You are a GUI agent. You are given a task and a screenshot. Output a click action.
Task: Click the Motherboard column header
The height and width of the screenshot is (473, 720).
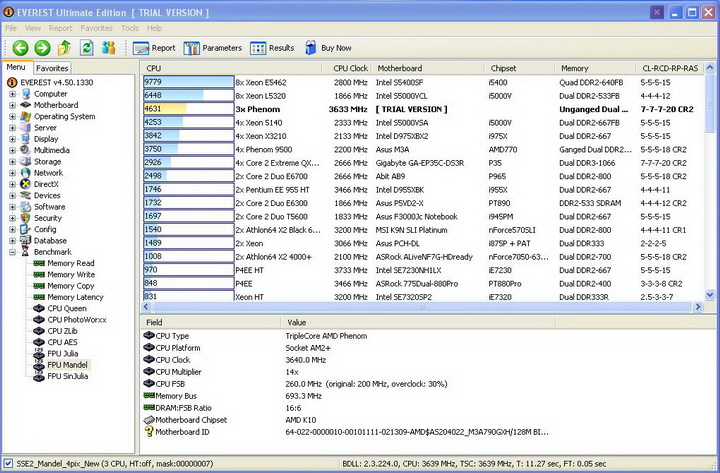pos(428,68)
